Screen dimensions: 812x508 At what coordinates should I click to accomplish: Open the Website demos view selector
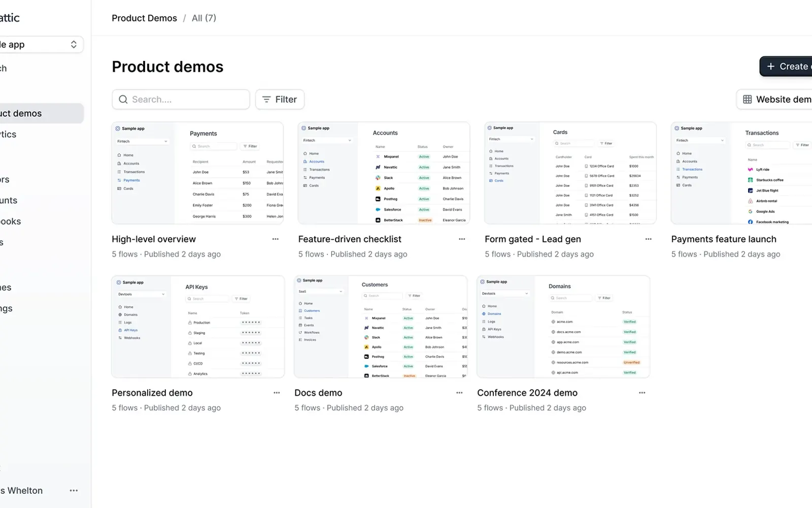(774, 100)
